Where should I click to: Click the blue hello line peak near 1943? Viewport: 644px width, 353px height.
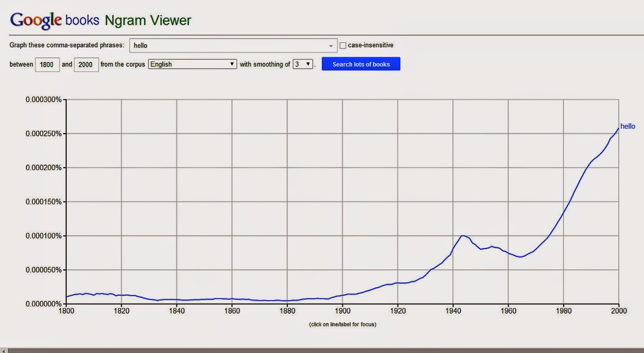click(462, 236)
